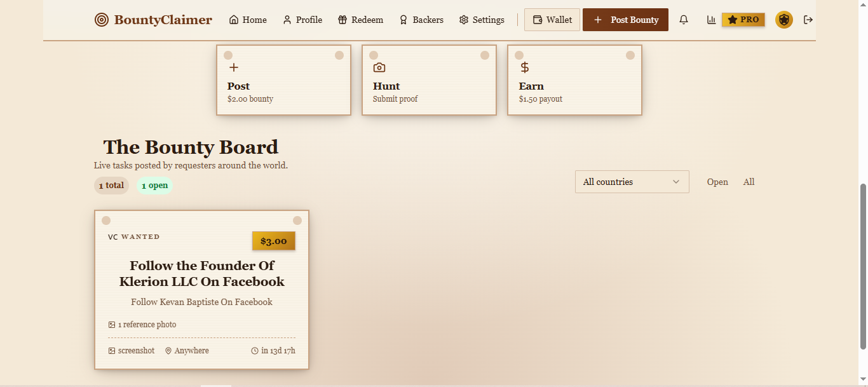Click the '$1.50 payout' text

(541, 99)
